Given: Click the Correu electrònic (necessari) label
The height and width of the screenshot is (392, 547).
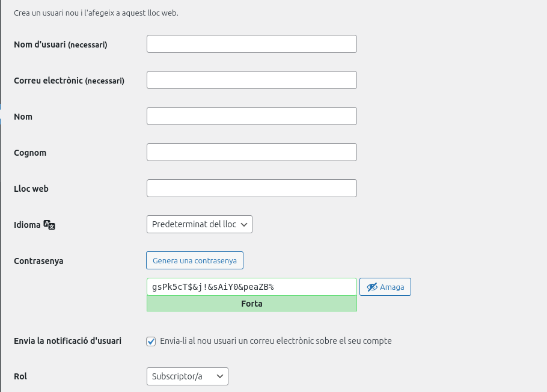Looking at the screenshot, I should tap(69, 81).
